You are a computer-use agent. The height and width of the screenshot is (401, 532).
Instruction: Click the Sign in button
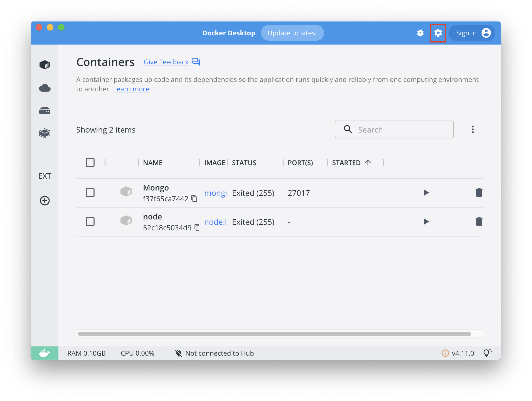(x=472, y=33)
